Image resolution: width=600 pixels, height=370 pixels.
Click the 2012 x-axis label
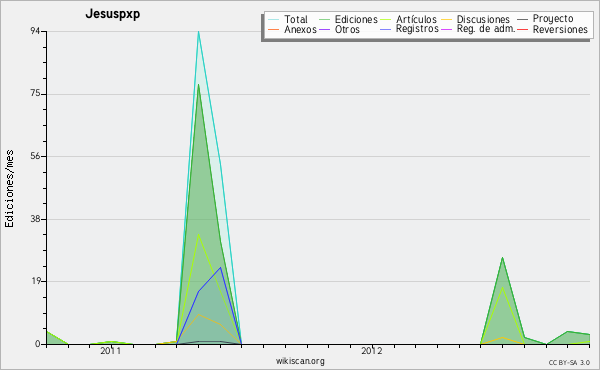[372, 351]
